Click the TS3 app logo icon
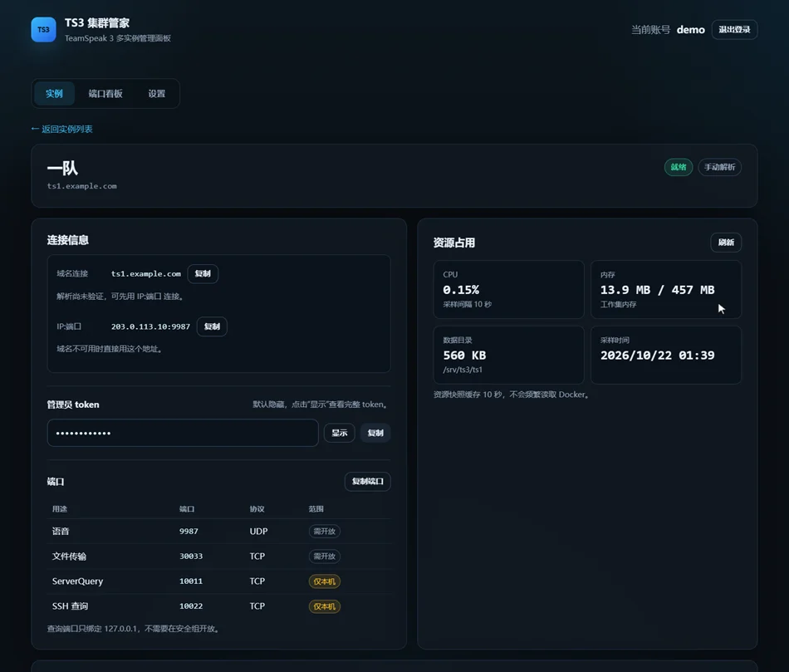The width and height of the screenshot is (789, 672). [43, 30]
